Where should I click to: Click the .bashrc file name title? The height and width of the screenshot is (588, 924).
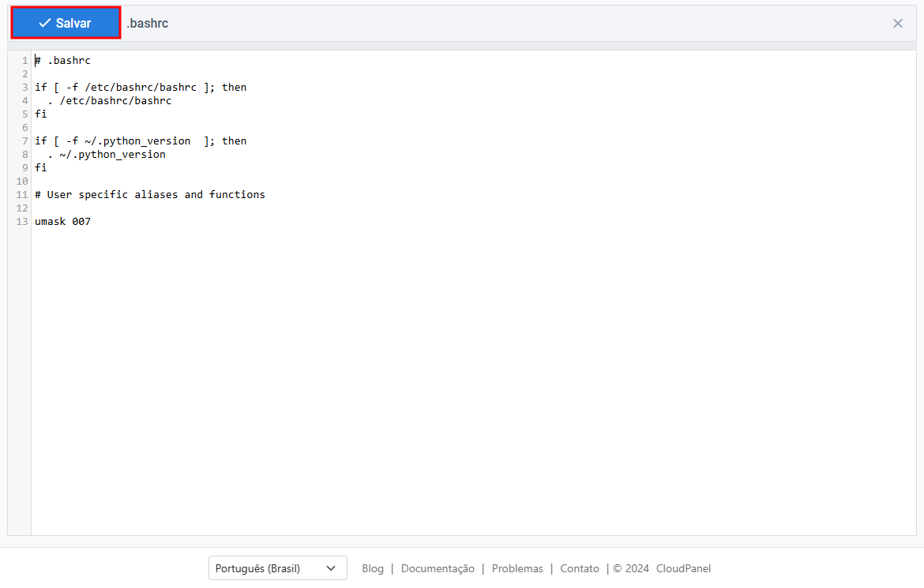[148, 24]
